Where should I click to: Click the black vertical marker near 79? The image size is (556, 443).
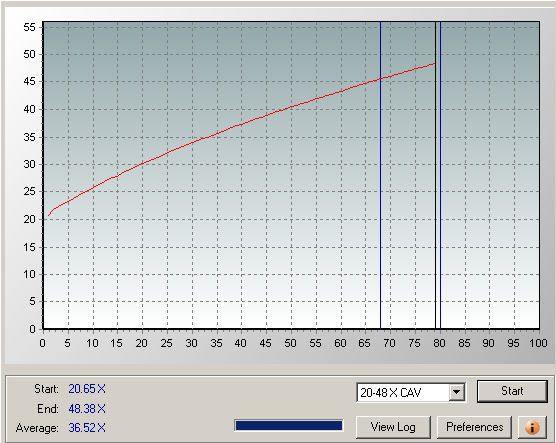coord(435,175)
